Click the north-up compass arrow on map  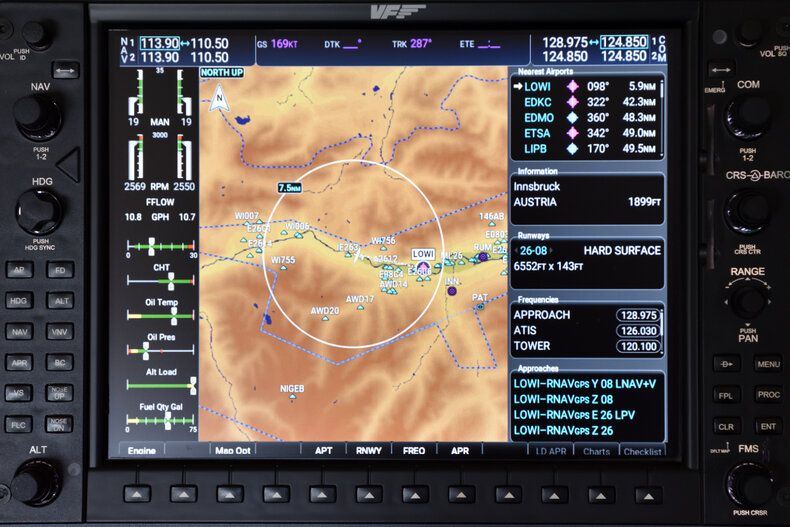(218, 96)
